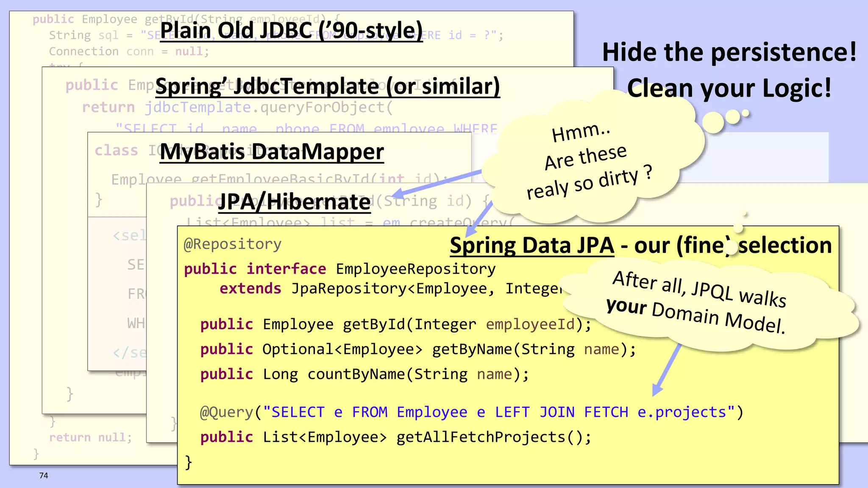Click the 'return null;' code in the JDBC panel
The width and height of the screenshot is (868, 488).
pyautogui.click(x=90, y=437)
